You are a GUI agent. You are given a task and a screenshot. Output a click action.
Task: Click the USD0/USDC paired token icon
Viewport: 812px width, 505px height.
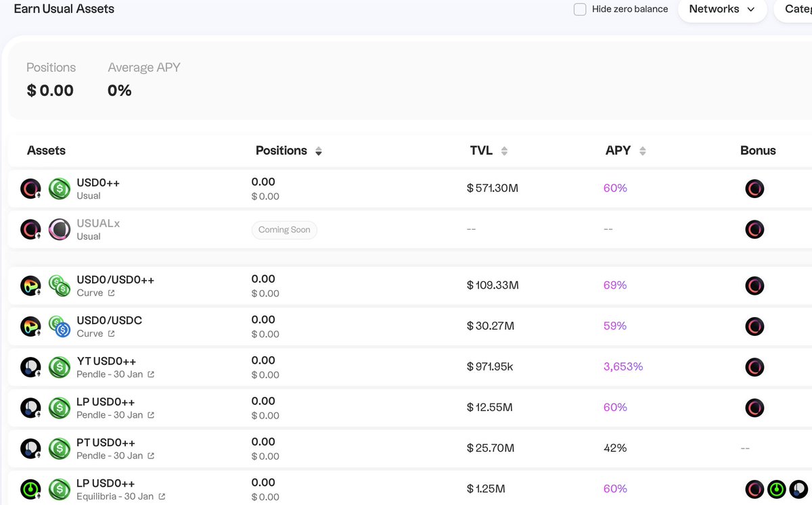point(60,327)
